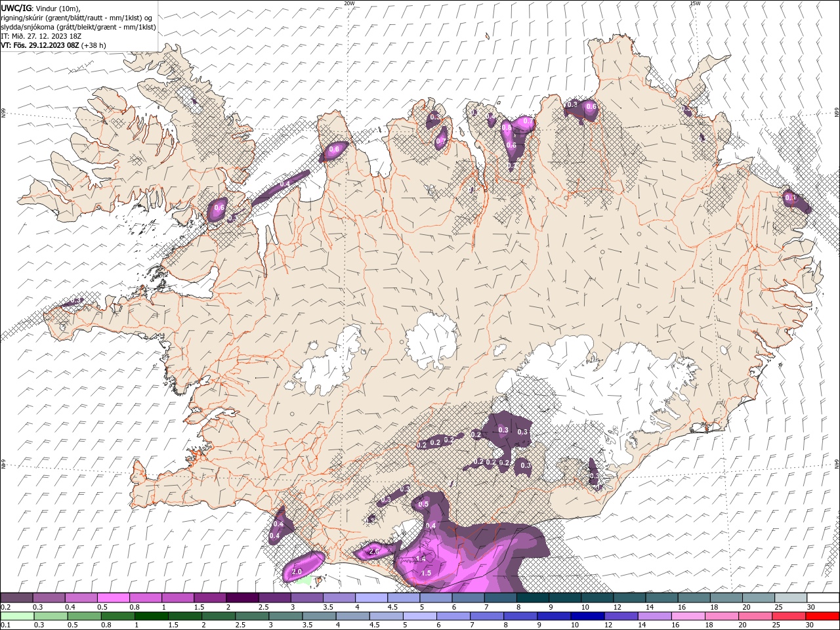
Task: Choose the darkest green swatch between 1 and 1.5
Action: (x=151, y=616)
